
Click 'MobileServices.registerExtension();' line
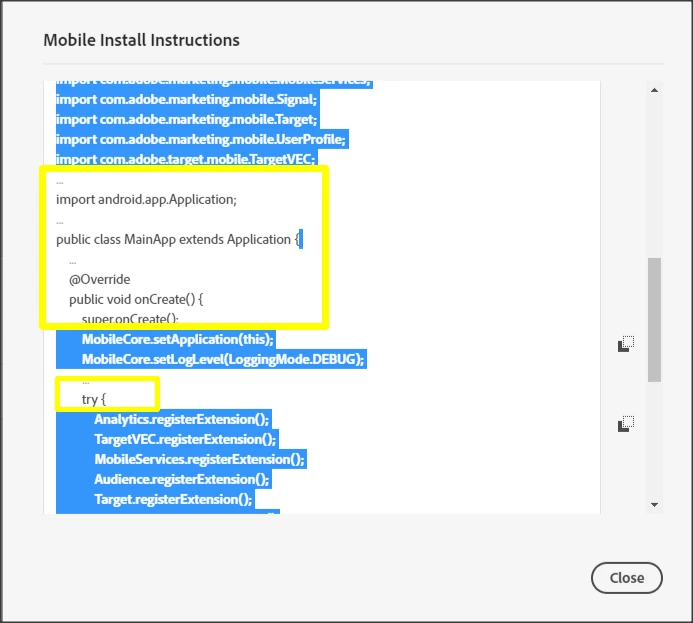point(199,459)
